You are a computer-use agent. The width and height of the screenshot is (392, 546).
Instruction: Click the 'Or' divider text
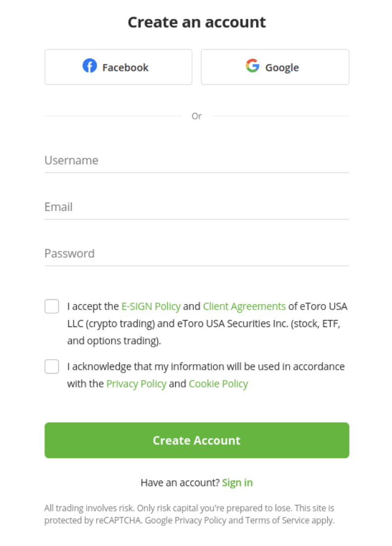click(x=196, y=116)
